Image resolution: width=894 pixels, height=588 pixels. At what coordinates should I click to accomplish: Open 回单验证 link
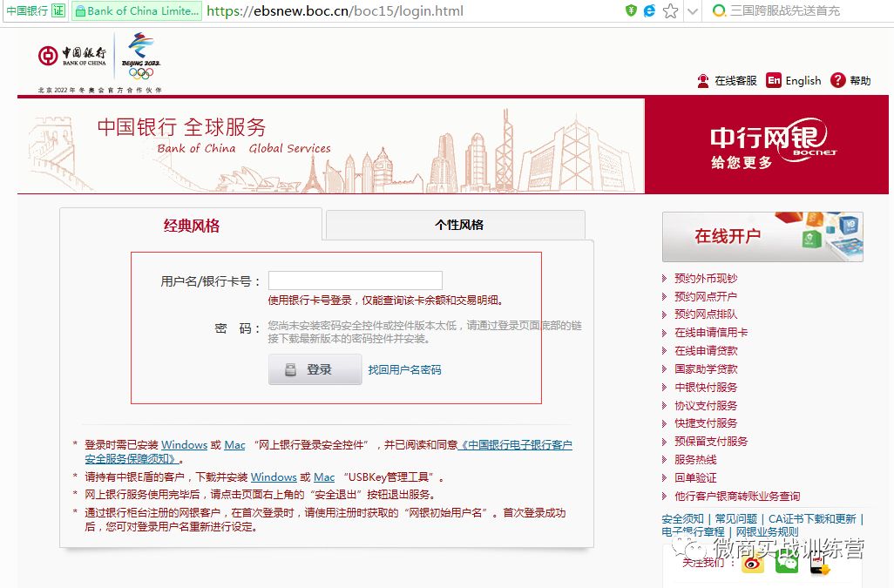(x=695, y=477)
